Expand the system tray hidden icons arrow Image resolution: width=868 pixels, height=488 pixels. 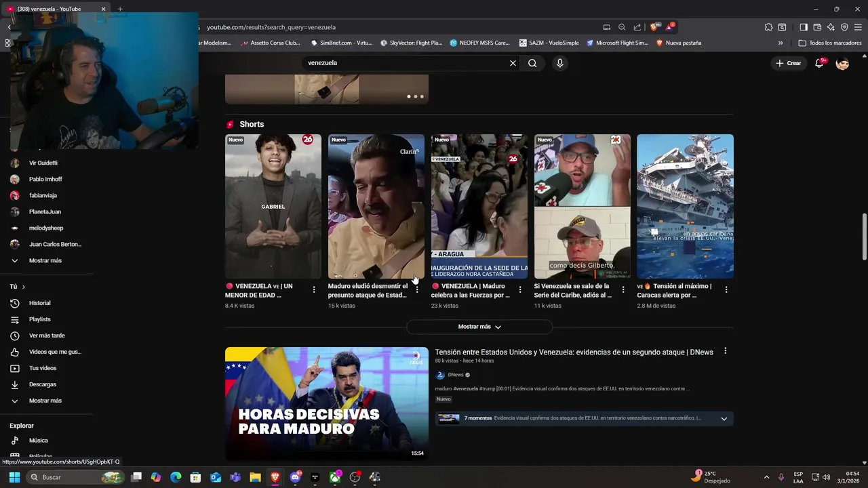coord(766,477)
